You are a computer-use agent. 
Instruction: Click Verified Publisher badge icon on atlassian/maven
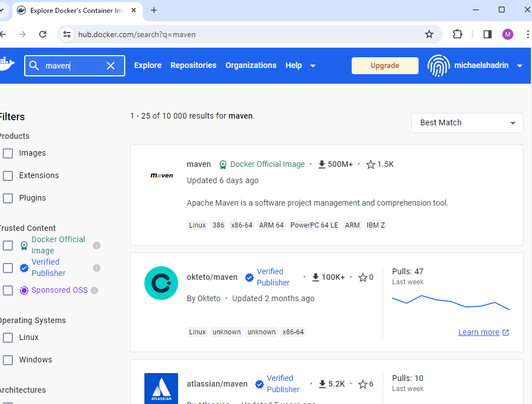[x=260, y=384]
